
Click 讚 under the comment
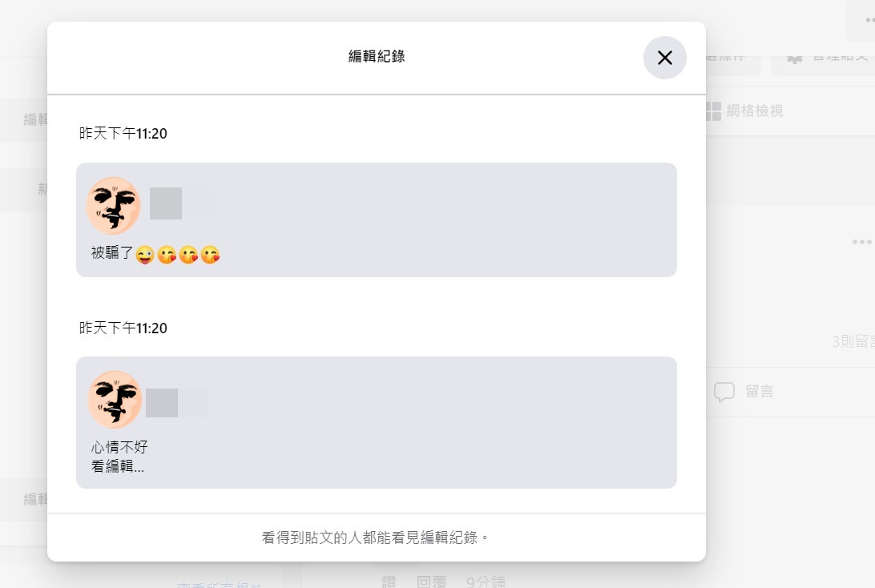[389, 582]
